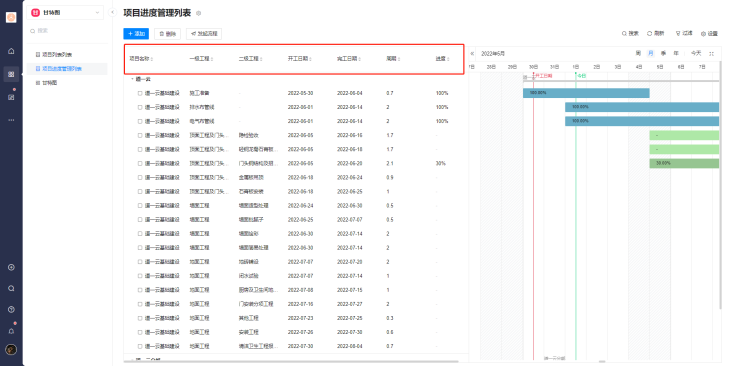
Task: Open the three-dot more icon in dark sidebar
Action: (11, 120)
